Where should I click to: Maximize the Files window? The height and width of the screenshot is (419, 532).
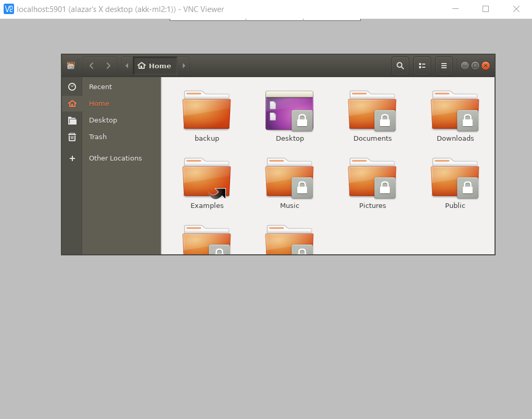click(475, 66)
